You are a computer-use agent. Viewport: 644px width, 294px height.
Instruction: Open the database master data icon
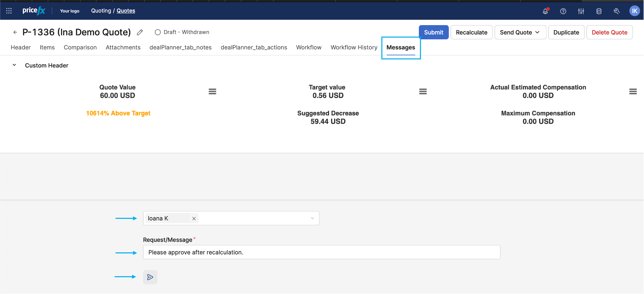599,11
